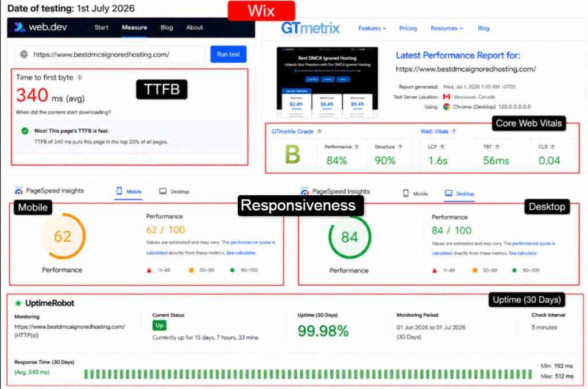Click the '(Avg. 340 ms)' response time label

[32, 372]
